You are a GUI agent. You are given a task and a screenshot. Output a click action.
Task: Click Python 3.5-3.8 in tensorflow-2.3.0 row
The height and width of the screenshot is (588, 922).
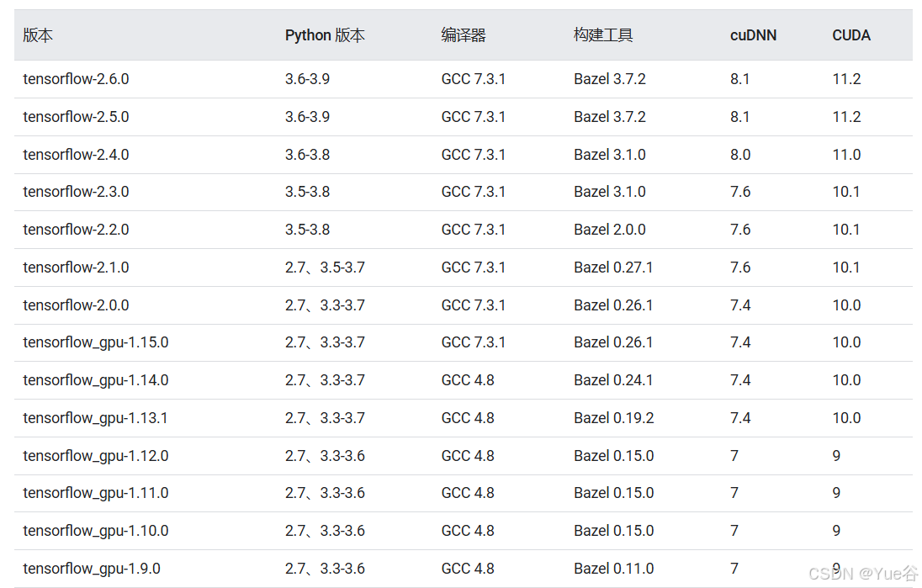pos(308,192)
